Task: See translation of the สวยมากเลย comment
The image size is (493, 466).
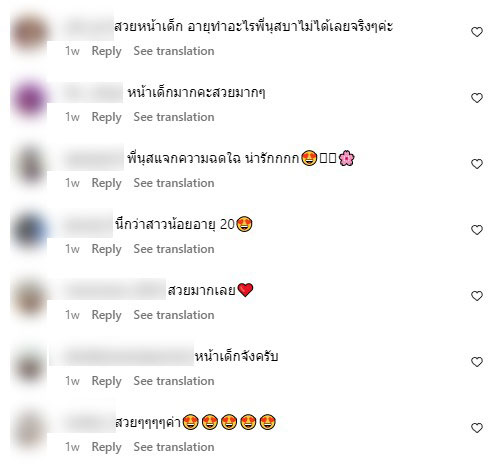Action: point(174,315)
